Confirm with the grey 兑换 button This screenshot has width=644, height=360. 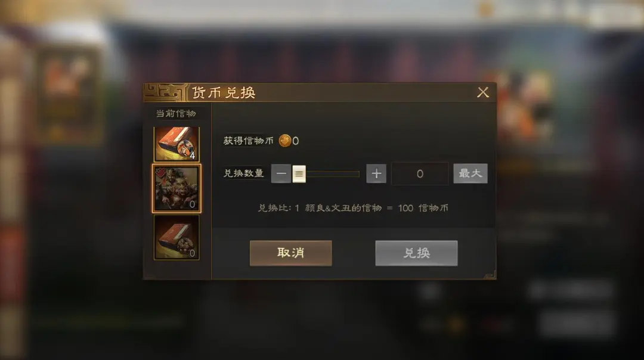pos(416,253)
